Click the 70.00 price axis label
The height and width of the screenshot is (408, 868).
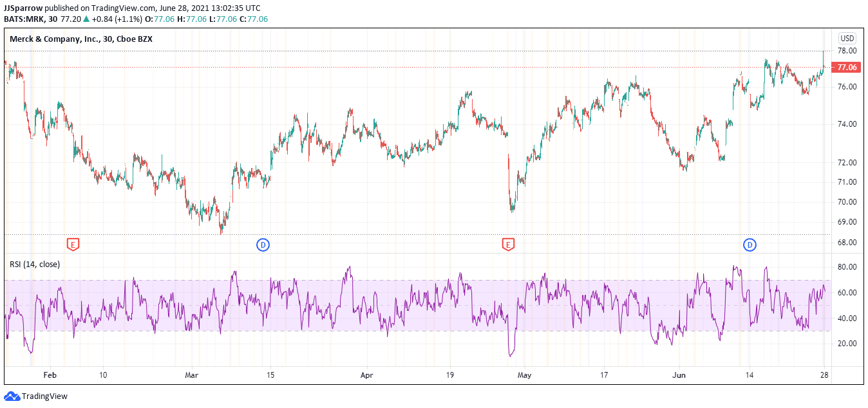(847, 202)
